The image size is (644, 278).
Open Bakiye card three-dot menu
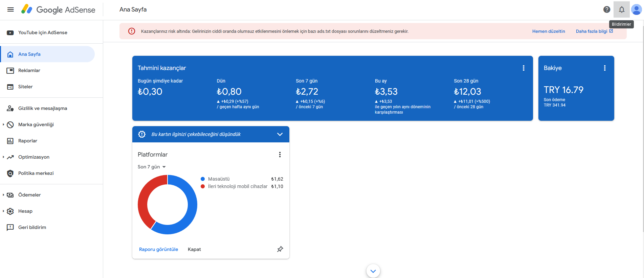point(605,68)
